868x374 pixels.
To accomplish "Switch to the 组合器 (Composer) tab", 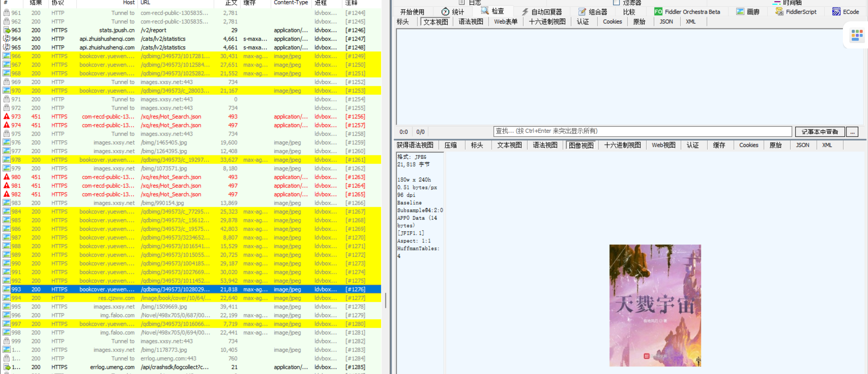I will [x=593, y=12].
